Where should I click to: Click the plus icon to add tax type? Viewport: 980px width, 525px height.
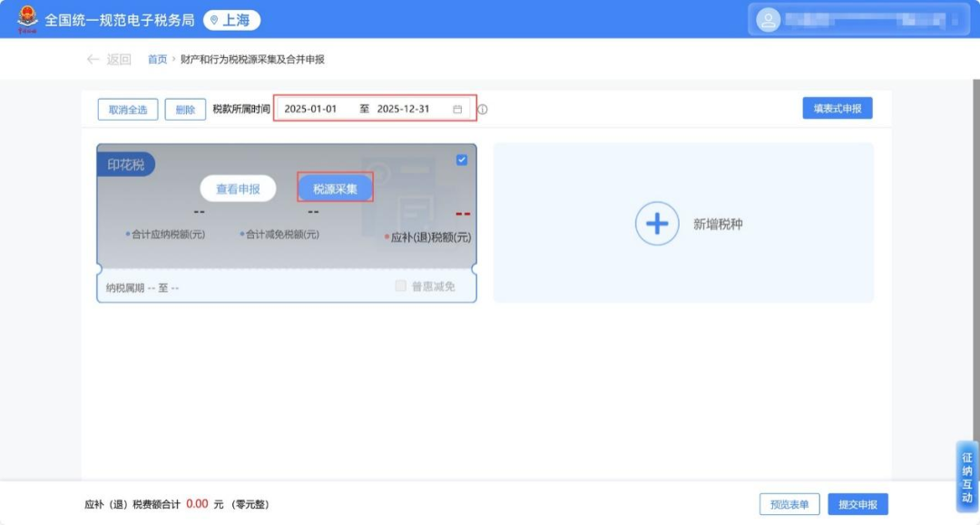tap(657, 224)
